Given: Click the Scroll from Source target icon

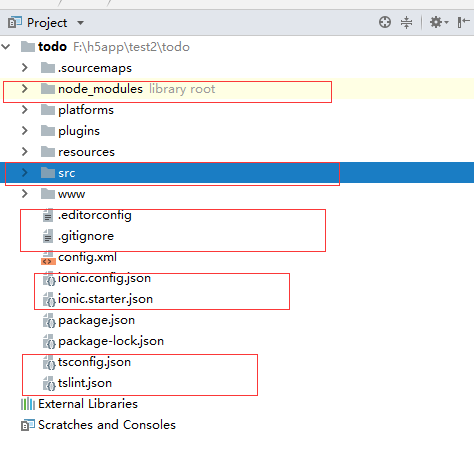Looking at the screenshot, I should coord(385,22).
